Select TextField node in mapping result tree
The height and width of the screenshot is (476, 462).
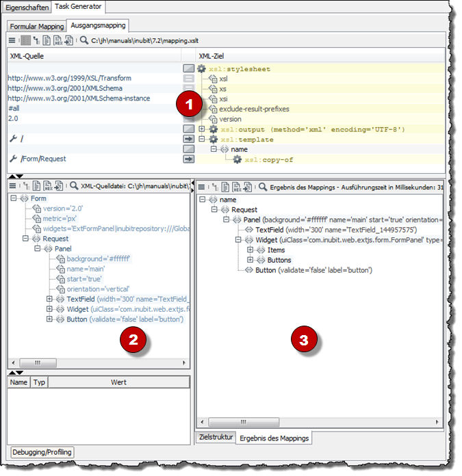[x=336, y=230]
